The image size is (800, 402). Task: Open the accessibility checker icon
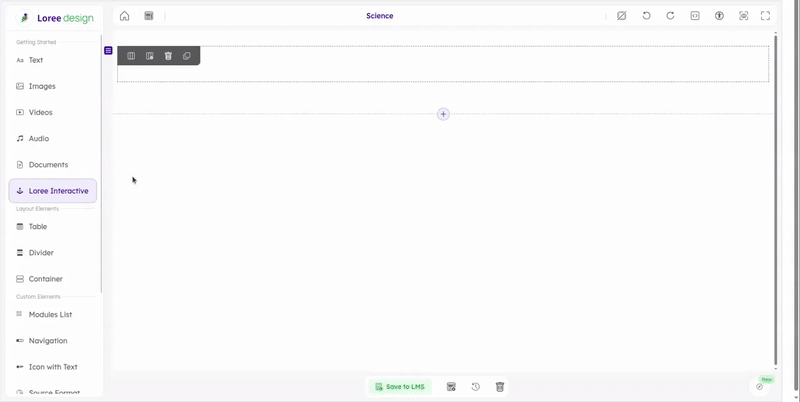[x=719, y=16]
